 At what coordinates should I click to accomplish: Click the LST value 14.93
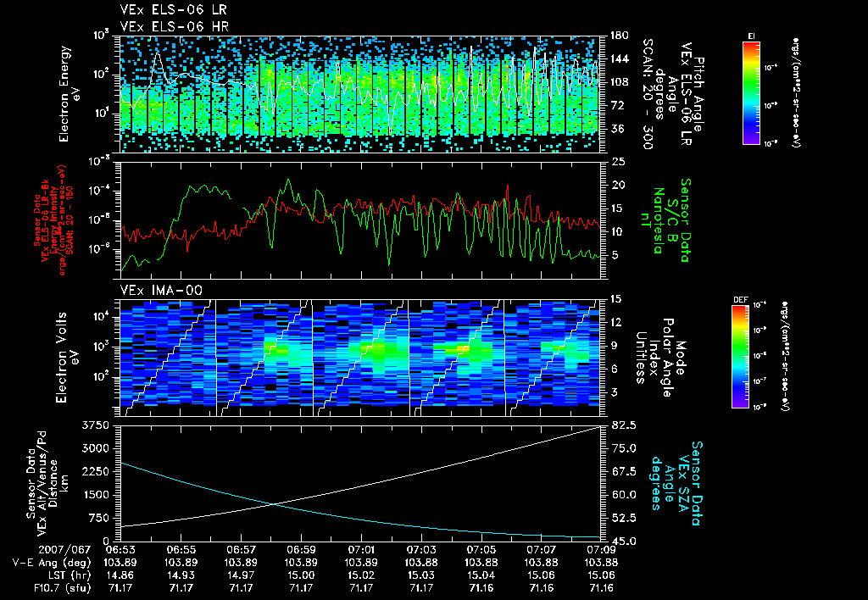[x=181, y=575]
